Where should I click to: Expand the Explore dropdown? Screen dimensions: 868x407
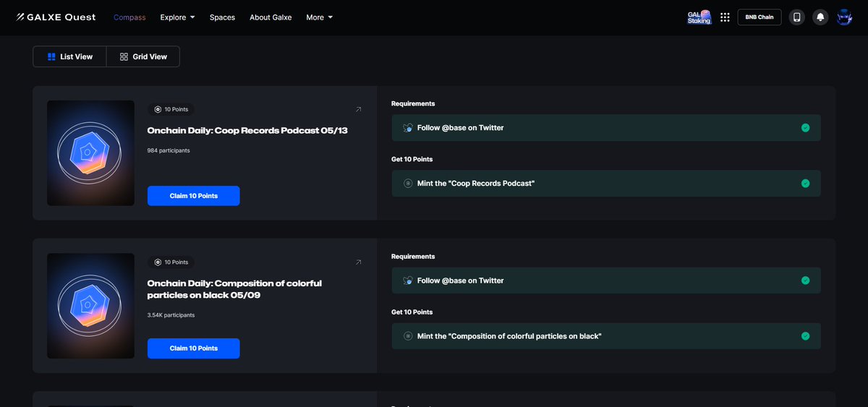pos(177,17)
